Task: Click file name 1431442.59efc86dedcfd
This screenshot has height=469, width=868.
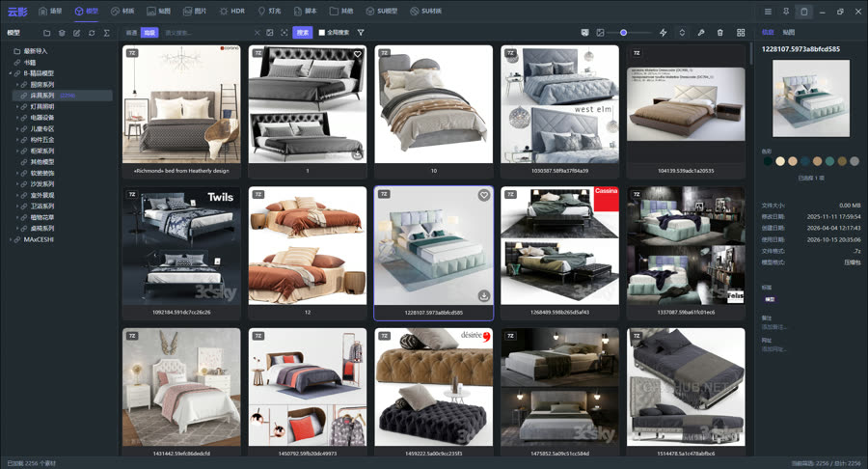Action: [181, 454]
